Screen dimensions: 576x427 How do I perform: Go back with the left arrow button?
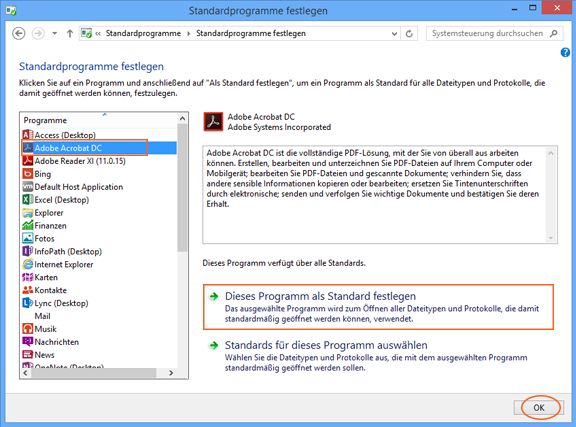click(x=19, y=33)
